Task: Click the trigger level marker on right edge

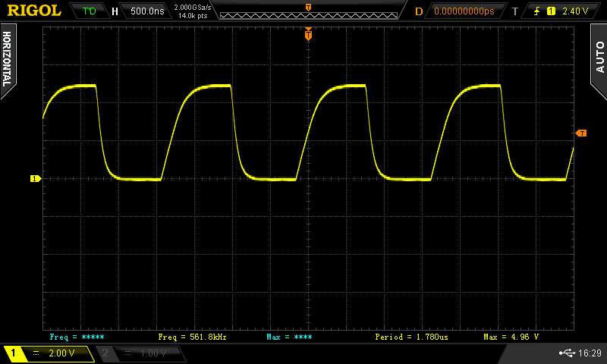Action: [x=581, y=133]
